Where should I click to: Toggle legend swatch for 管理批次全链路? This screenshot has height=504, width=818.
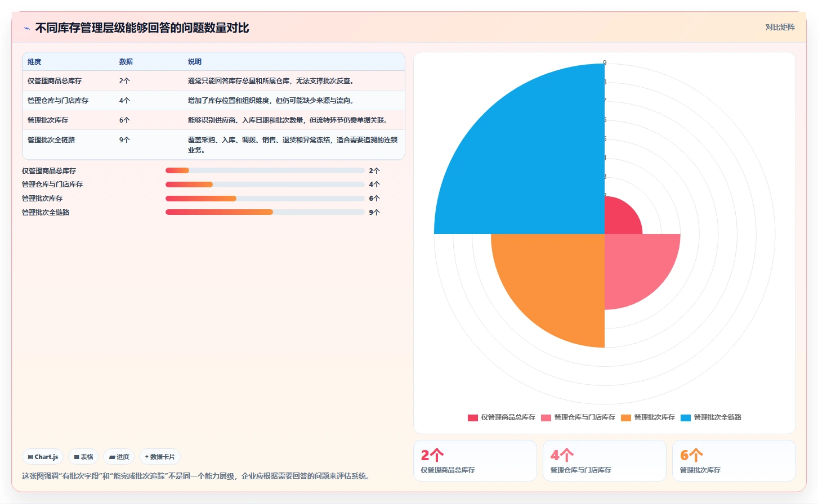[x=686, y=417]
